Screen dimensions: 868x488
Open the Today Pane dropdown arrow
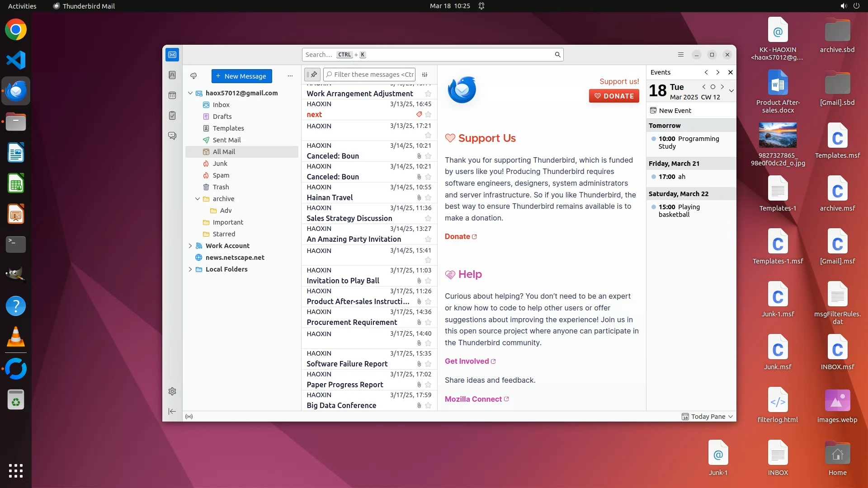click(731, 417)
